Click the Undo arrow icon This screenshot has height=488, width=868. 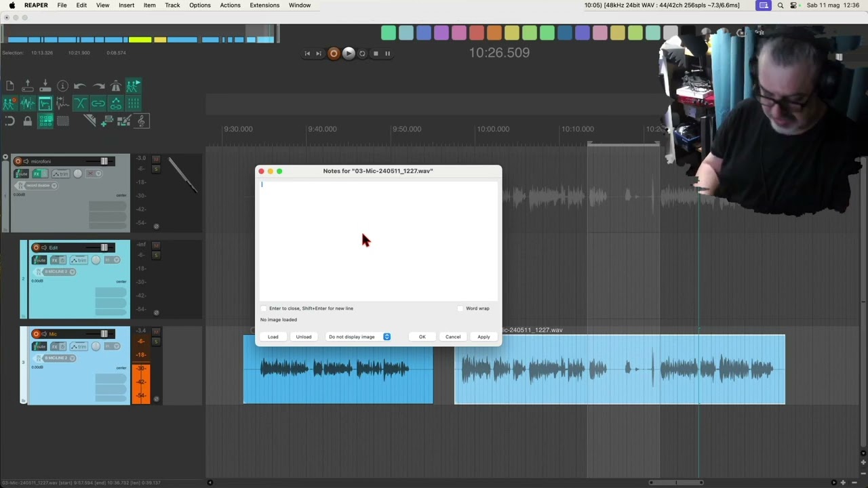(x=80, y=85)
